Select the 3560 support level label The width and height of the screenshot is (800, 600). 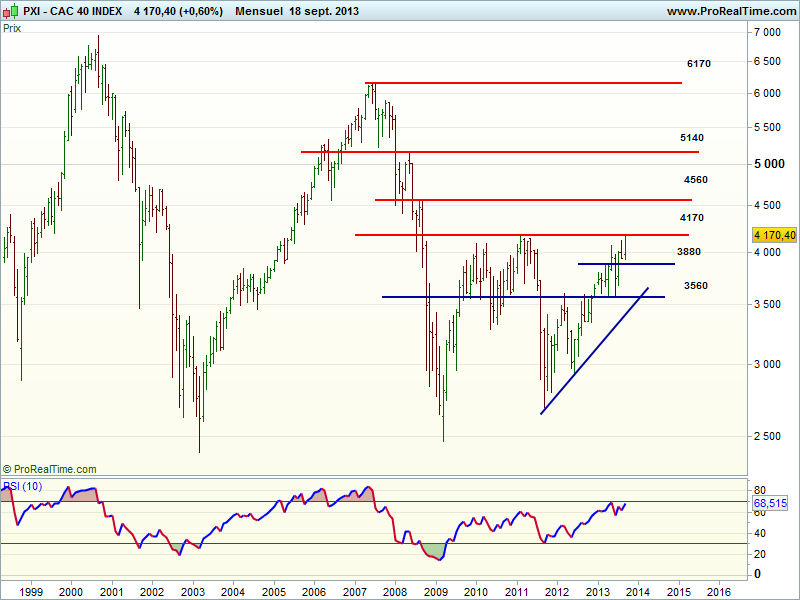tap(696, 286)
